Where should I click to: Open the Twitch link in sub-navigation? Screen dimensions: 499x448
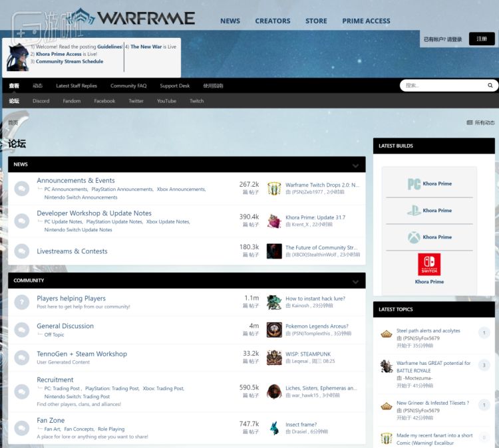click(x=197, y=101)
